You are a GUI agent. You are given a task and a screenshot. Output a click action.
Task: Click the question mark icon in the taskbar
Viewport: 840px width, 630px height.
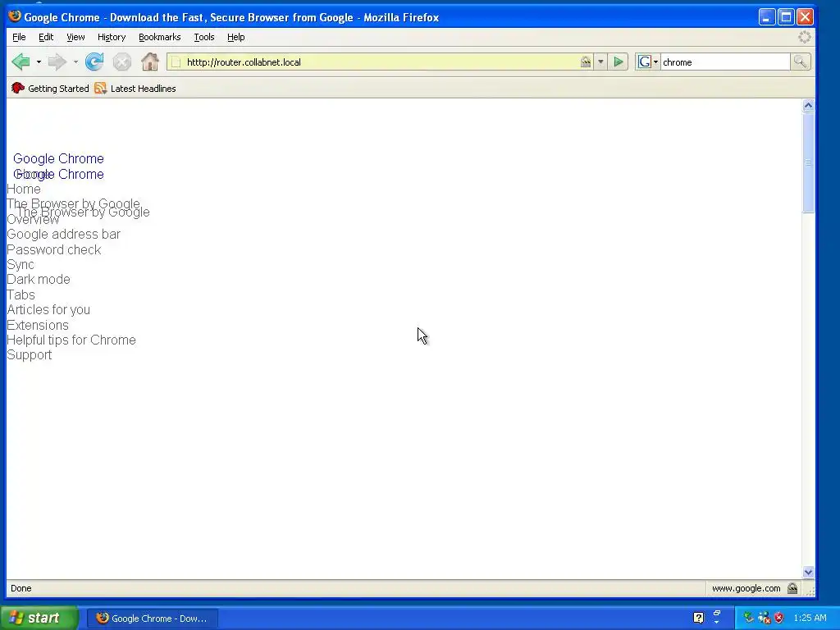tap(698, 618)
